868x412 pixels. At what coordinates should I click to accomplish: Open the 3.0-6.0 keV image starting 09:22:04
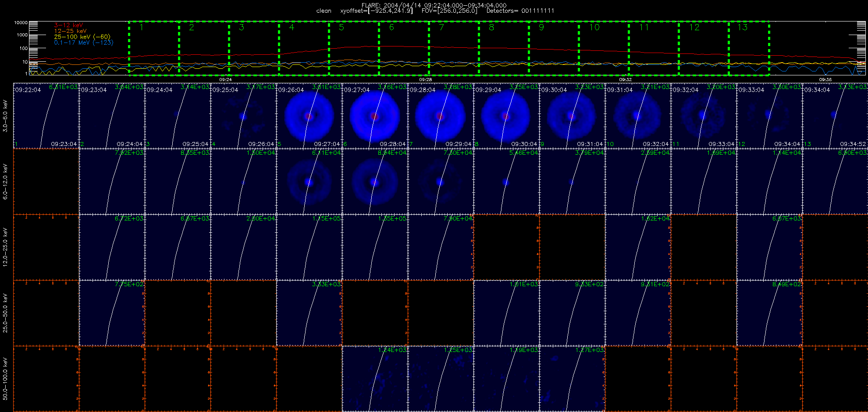[46, 116]
